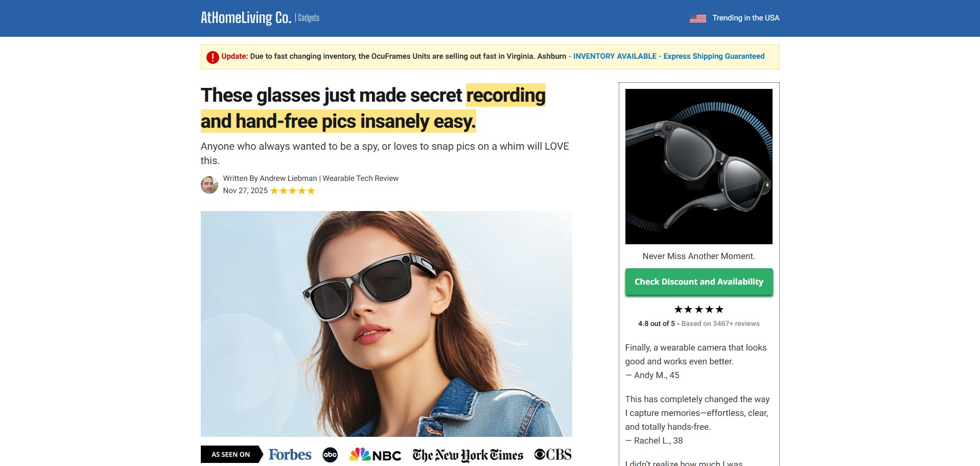Click The New York Times logo
Screen dimensions: 980x466
click(x=468, y=455)
